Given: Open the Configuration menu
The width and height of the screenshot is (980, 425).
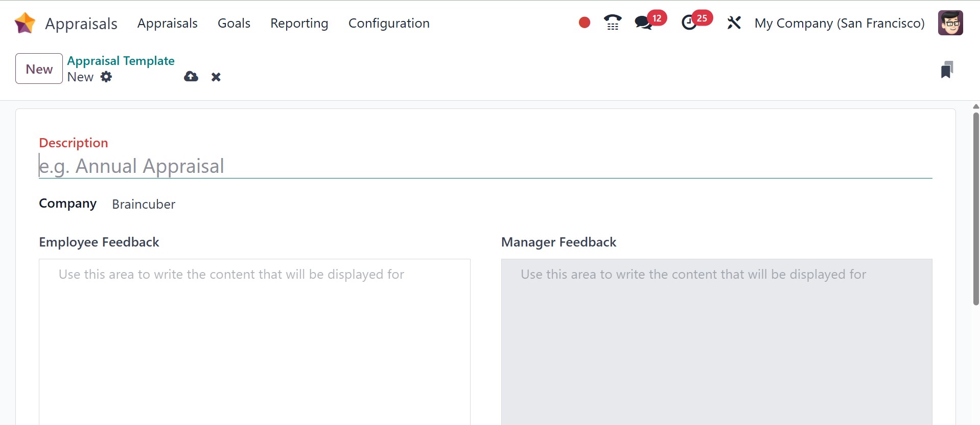Looking at the screenshot, I should click(x=389, y=23).
